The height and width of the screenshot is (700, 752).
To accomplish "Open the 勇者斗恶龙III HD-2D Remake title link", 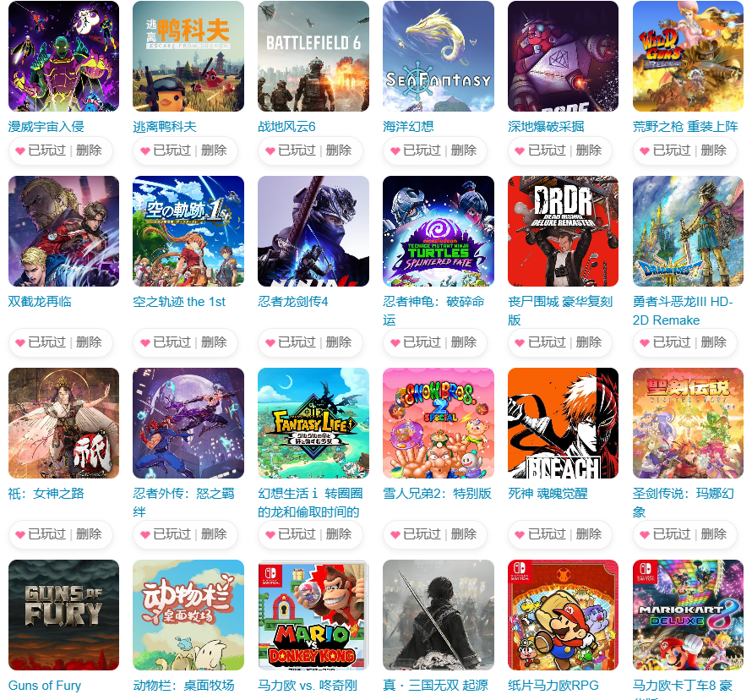I will [x=683, y=311].
